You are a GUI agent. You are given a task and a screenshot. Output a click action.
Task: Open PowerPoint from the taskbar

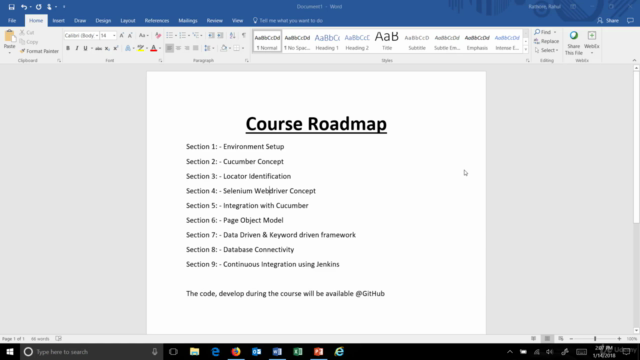(319, 351)
